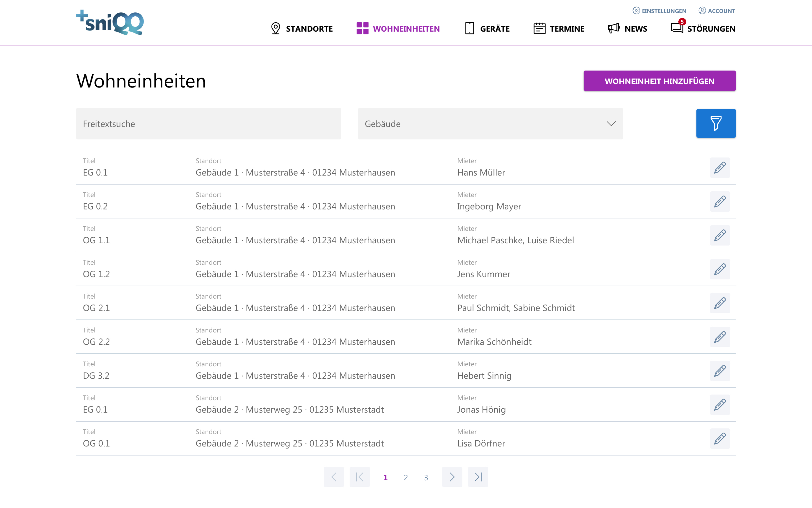Open the Termine menu item
This screenshot has width=812, height=508.
click(559, 29)
